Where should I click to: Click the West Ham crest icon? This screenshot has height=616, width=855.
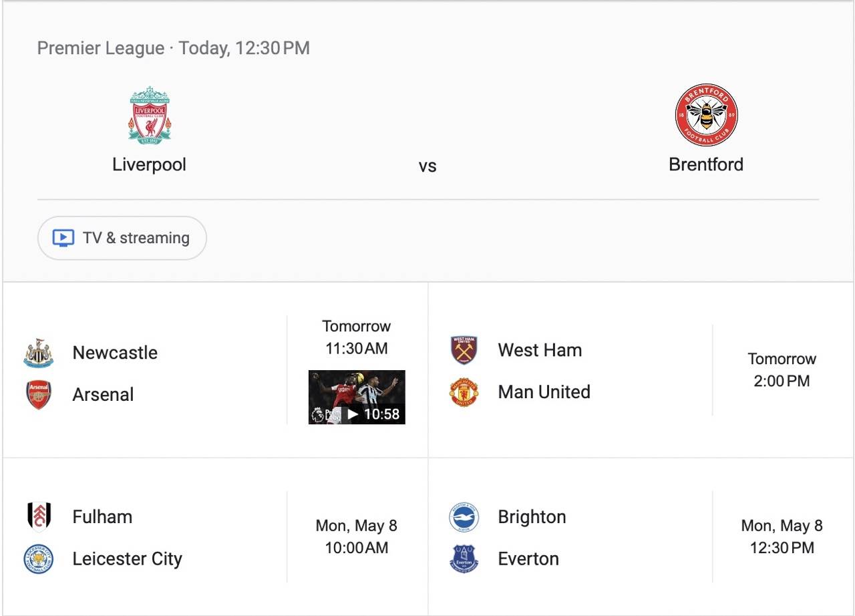tap(464, 350)
